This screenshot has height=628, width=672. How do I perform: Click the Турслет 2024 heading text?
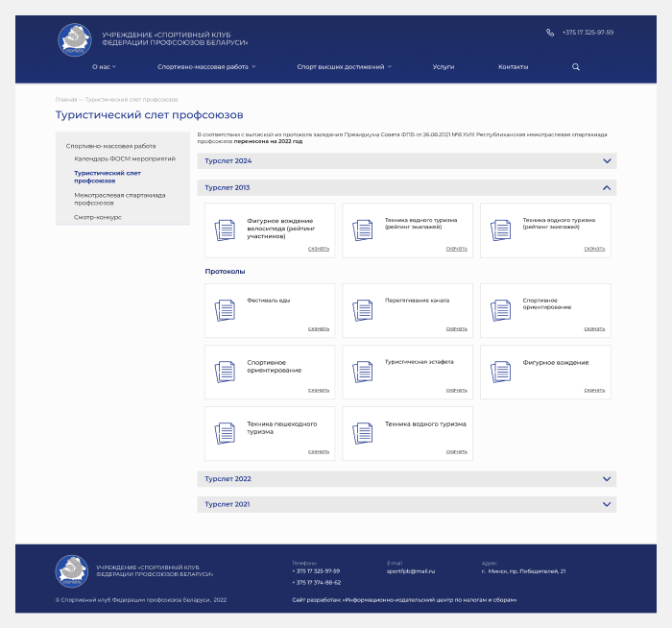(x=228, y=161)
